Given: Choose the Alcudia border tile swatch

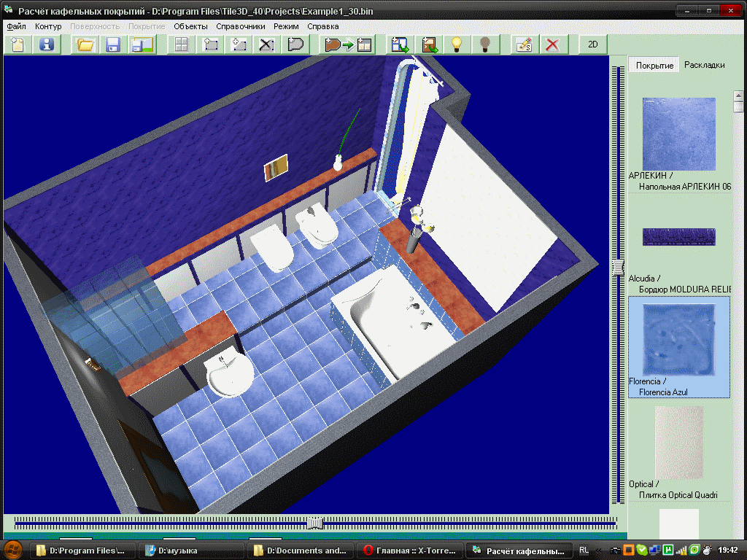Looking at the screenshot, I should click(x=678, y=237).
